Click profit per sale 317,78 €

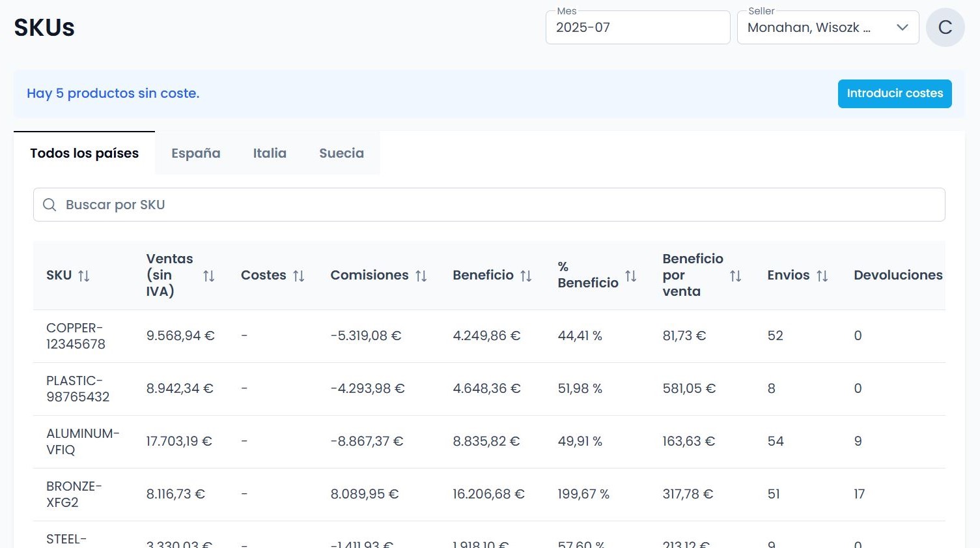point(688,494)
